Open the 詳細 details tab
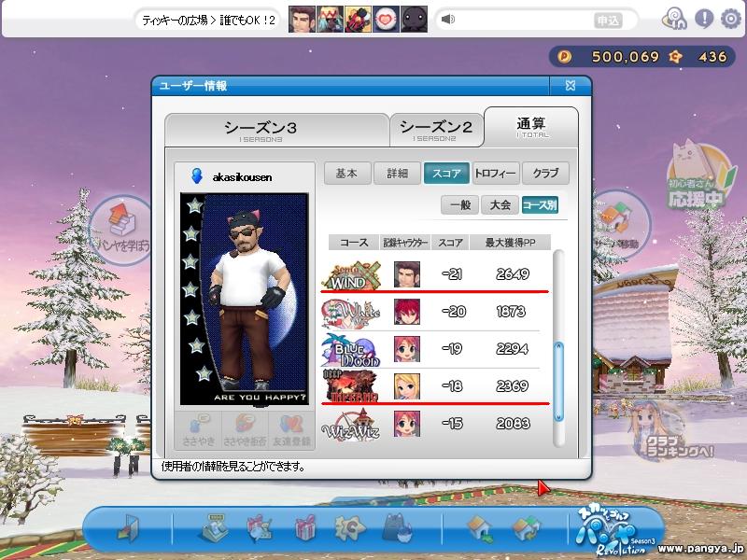Image resolution: width=747 pixels, height=560 pixels. coord(398,174)
